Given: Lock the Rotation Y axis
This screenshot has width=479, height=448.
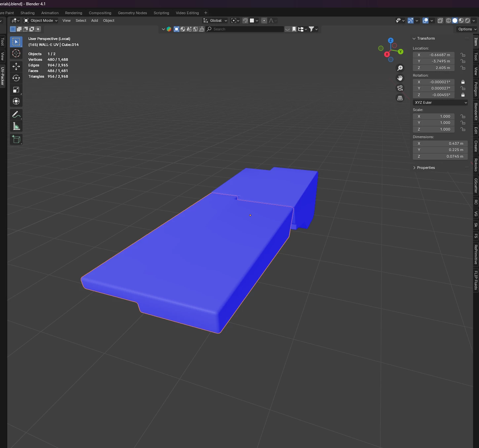Looking at the screenshot, I should coord(463,88).
